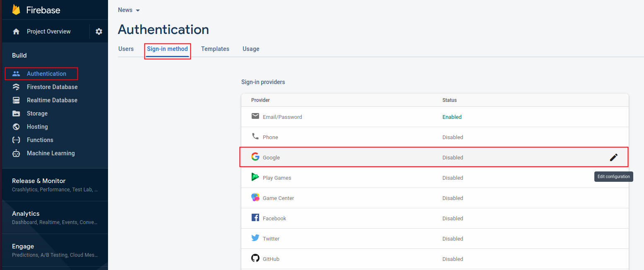Open the News project dropdown

point(129,10)
